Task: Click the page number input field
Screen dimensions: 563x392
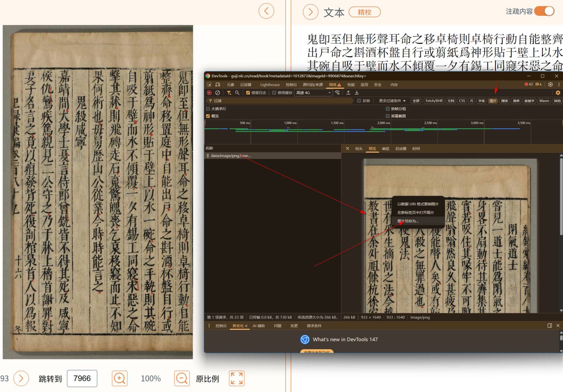Action: [x=82, y=378]
